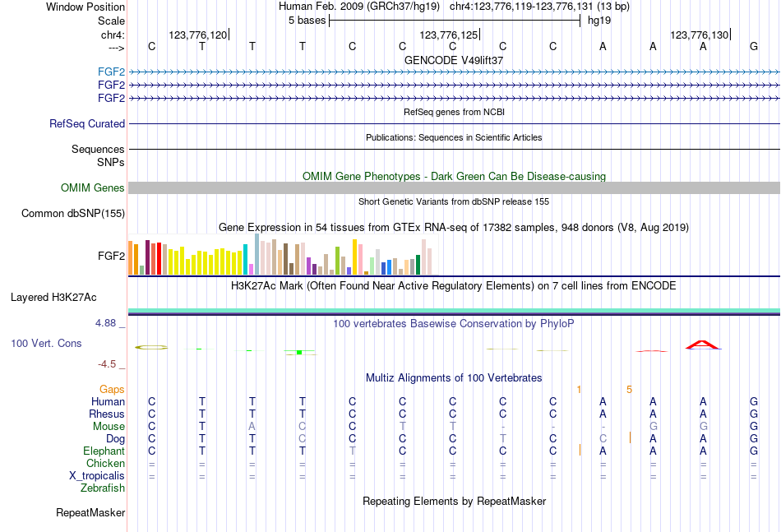Open the OMIM Genes track label
The height and width of the screenshot is (532, 781).
tap(93, 187)
